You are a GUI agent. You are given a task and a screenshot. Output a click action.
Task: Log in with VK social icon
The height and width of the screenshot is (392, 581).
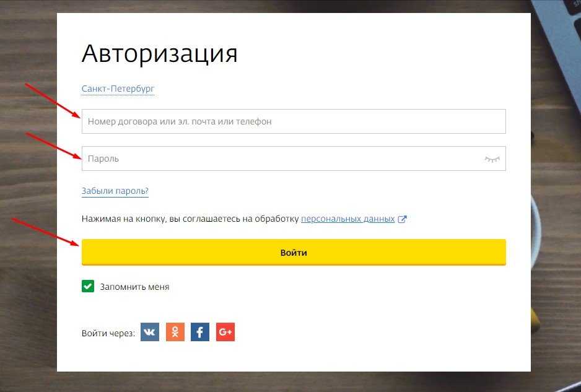(150, 333)
